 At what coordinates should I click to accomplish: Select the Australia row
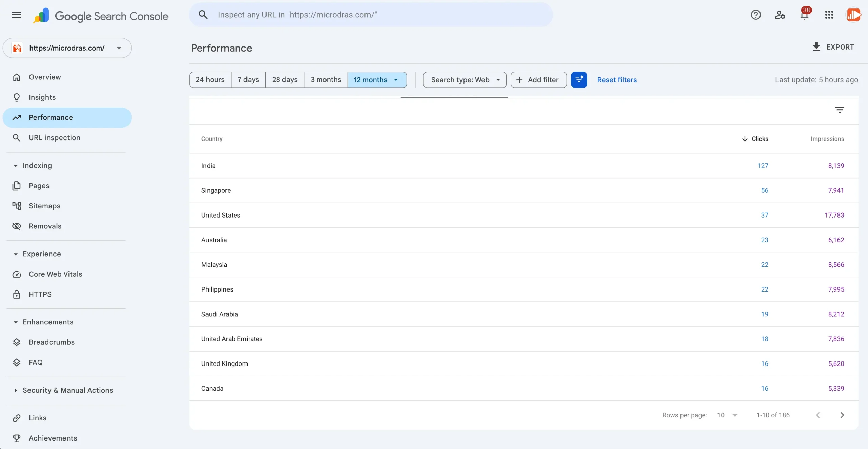(x=524, y=240)
